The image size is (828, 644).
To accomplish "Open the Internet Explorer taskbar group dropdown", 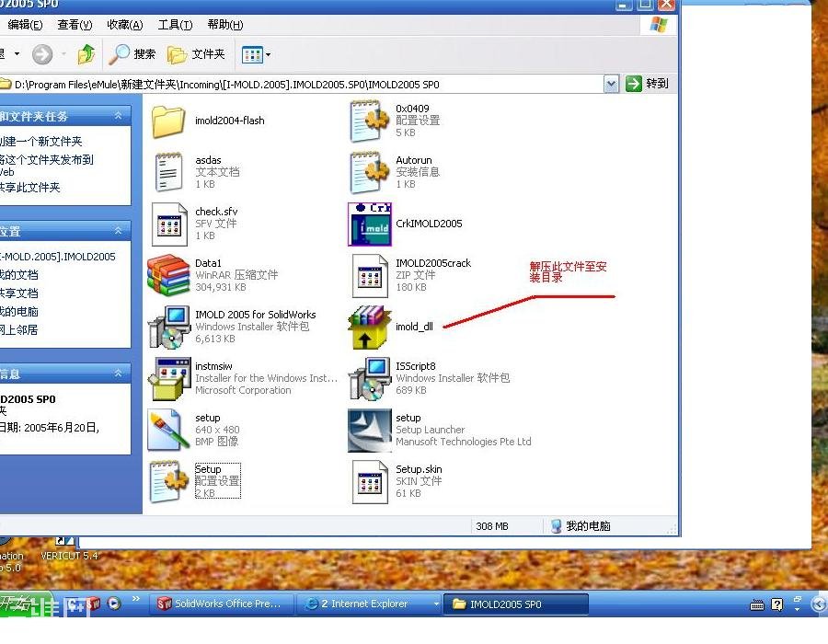I will coord(436,604).
